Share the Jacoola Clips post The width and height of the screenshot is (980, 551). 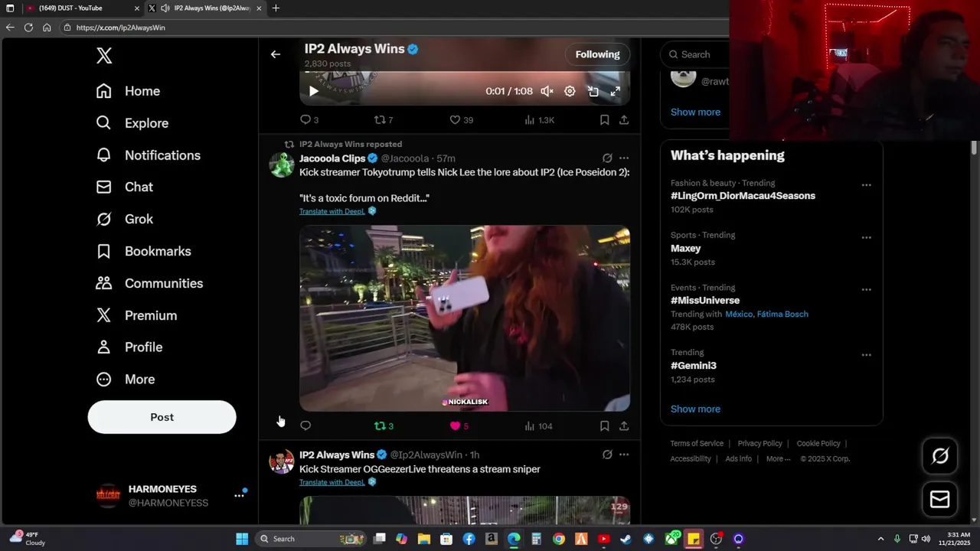(x=624, y=426)
